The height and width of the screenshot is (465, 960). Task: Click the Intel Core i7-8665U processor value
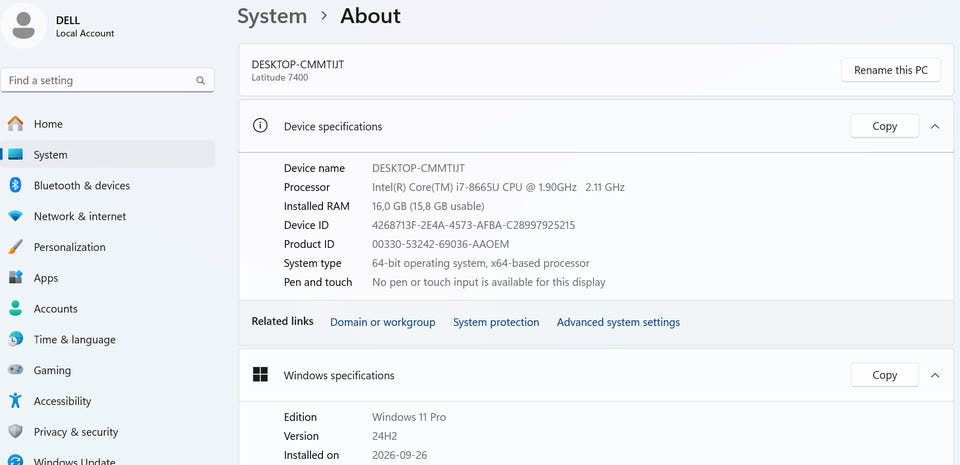coord(498,187)
